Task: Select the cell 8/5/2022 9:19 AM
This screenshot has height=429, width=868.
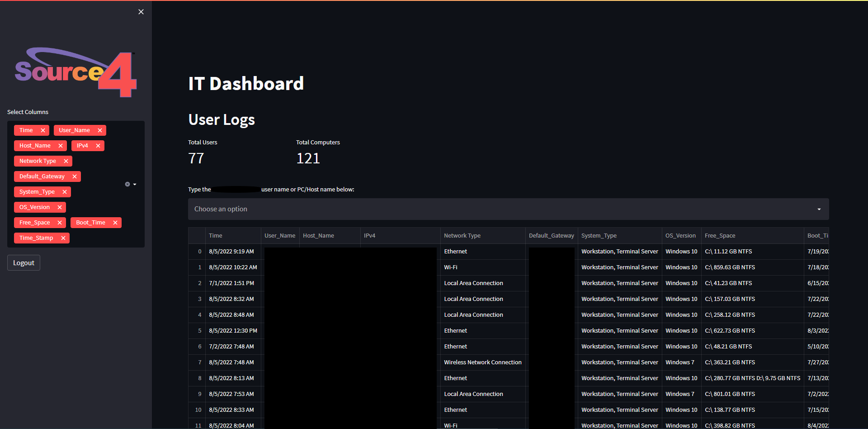Action: (233, 252)
